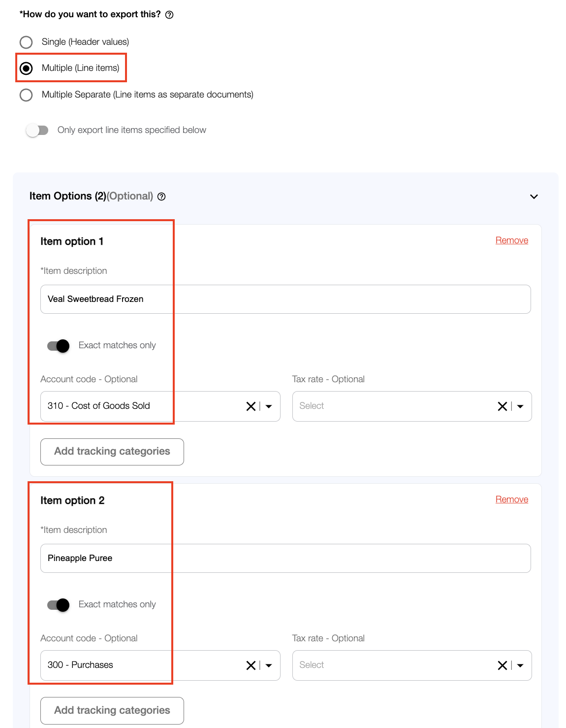566x728 pixels.
Task: Clear Item option 1 tax rate field
Action: (x=502, y=406)
